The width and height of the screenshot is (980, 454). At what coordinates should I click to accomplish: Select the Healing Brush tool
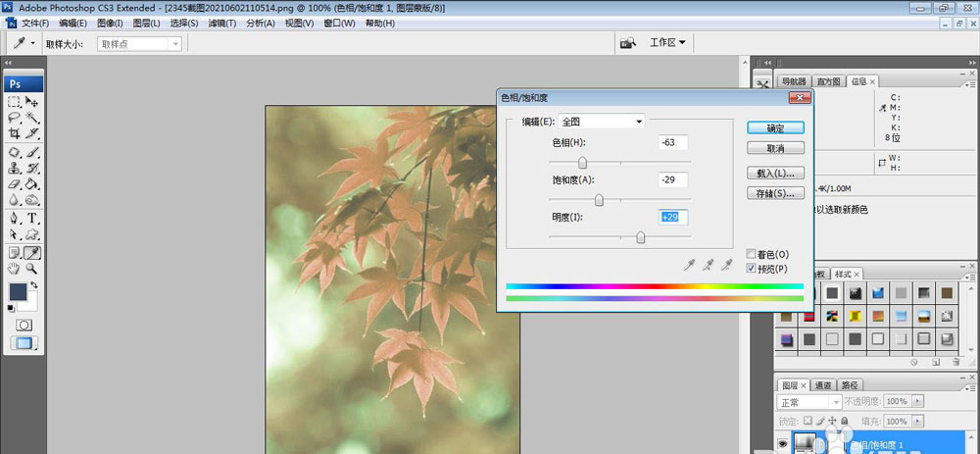tap(14, 152)
